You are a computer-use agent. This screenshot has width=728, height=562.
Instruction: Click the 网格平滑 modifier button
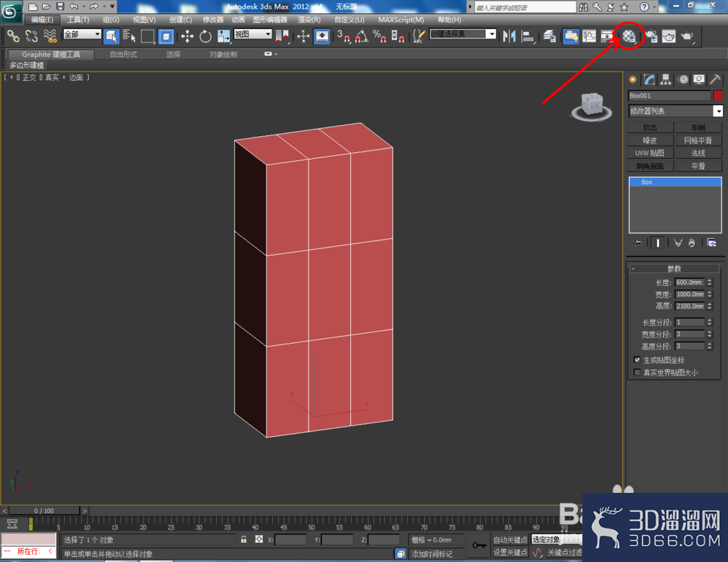click(698, 140)
